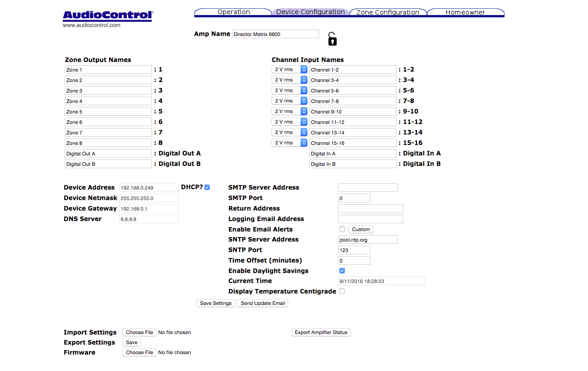Click the AudioControl logo
Viewport: 588px width, 371px height.
[x=108, y=16]
